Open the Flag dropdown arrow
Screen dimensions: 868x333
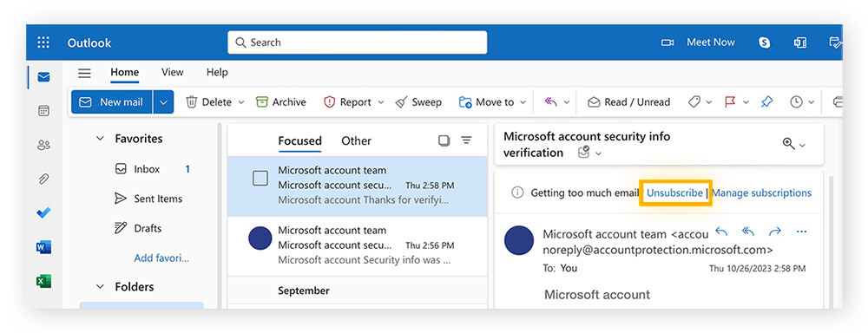pos(746,102)
